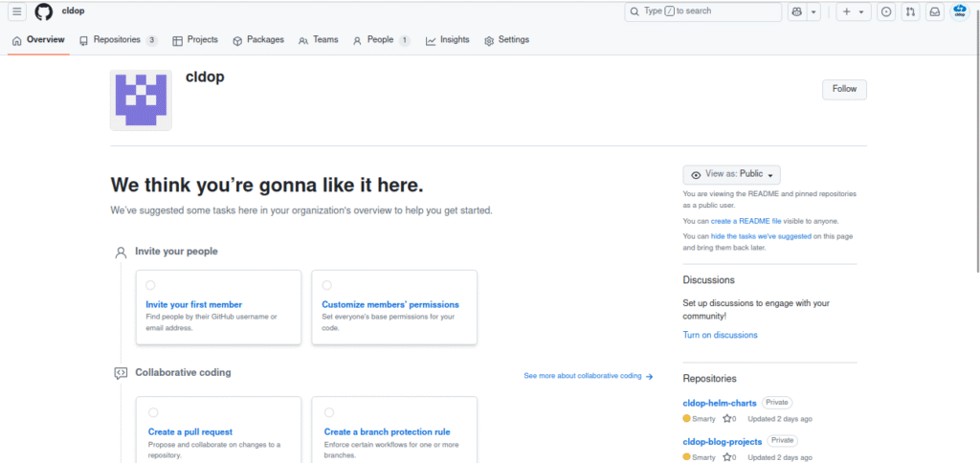Viewport: 980px width, 463px height.
Task: Click the GitHub Octocat logo
Action: coord(44,11)
